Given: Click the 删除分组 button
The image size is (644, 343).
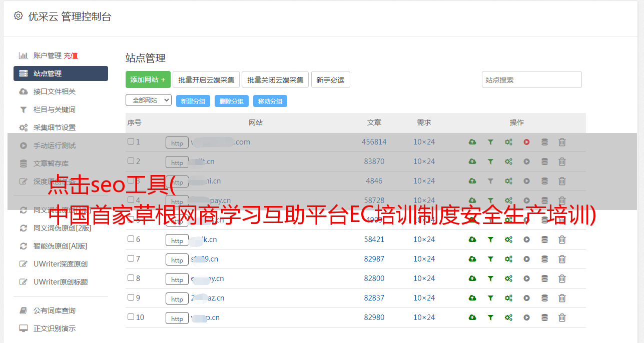Looking at the screenshot, I should (x=232, y=101).
